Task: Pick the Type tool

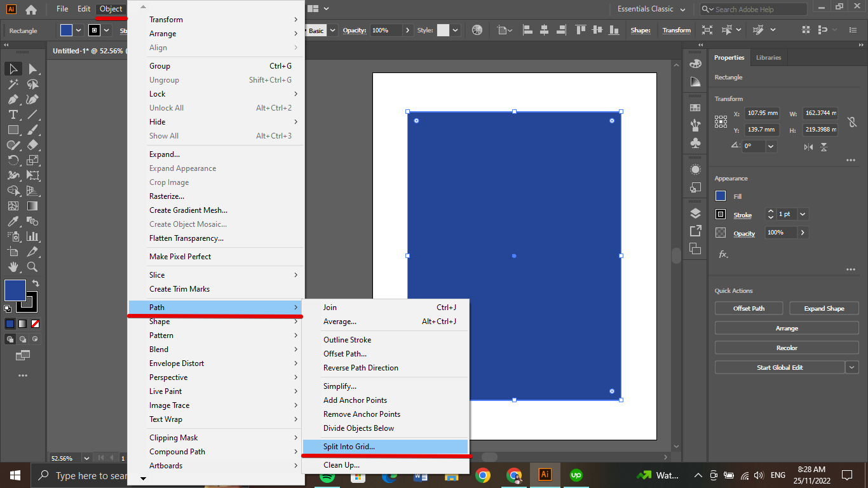Action: [x=13, y=114]
